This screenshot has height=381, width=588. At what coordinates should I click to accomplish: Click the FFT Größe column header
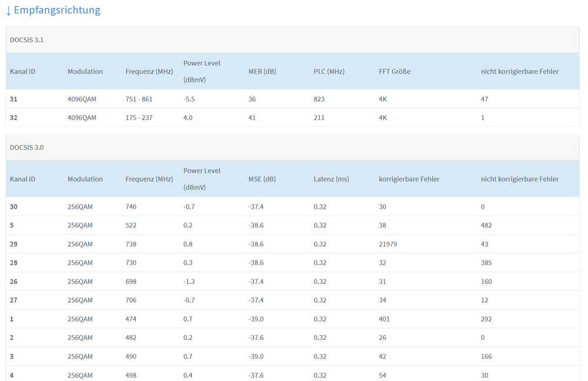[394, 72]
